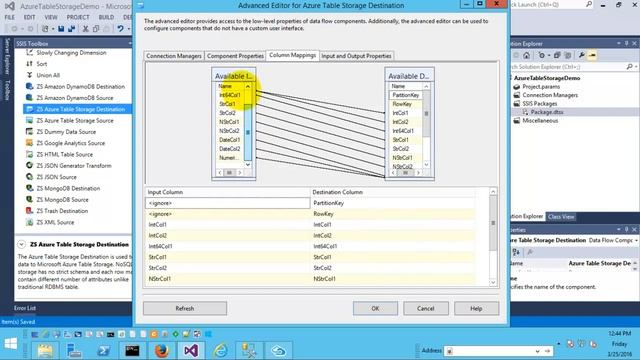Image resolution: width=640 pixels, height=360 pixels.
Task: Click the Cancel button
Action: [x=426, y=309]
